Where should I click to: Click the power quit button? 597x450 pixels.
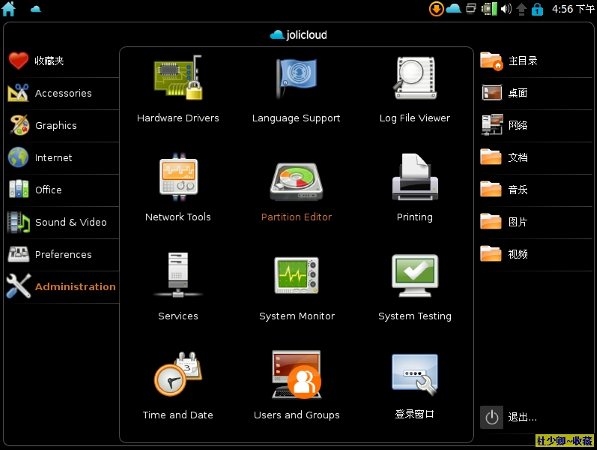[491, 417]
